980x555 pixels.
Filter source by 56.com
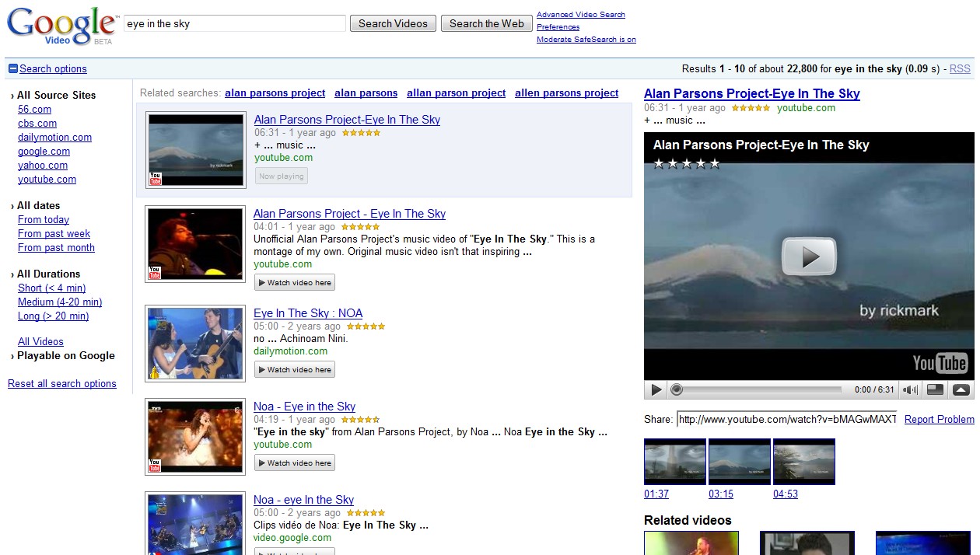tap(34, 110)
